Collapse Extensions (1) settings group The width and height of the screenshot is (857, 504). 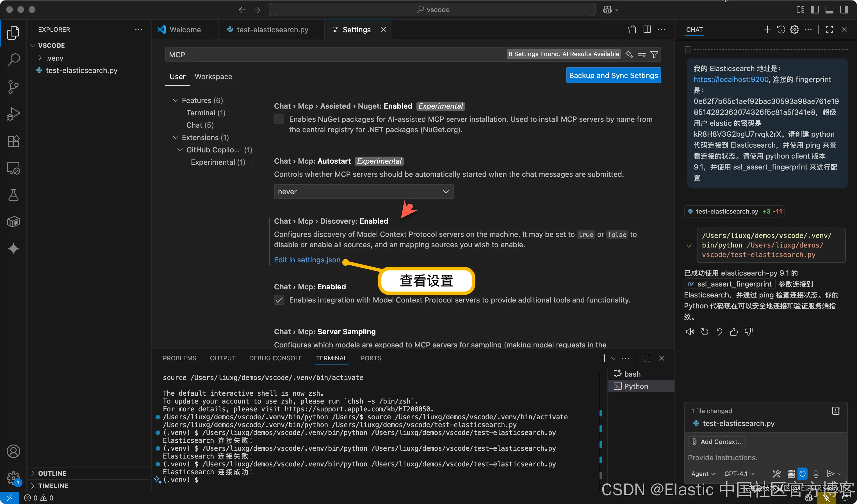(x=175, y=138)
